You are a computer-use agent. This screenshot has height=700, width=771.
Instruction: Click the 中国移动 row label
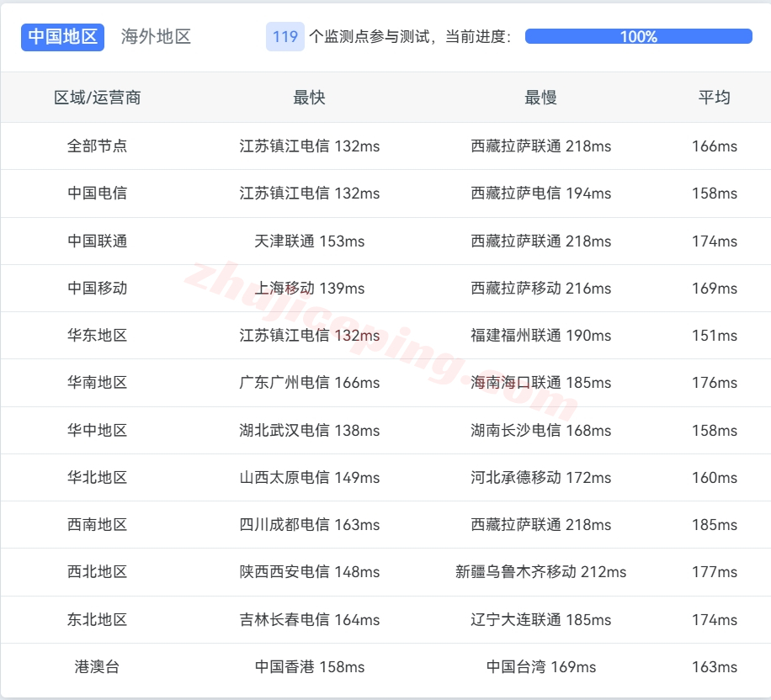[x=98, y=288]
